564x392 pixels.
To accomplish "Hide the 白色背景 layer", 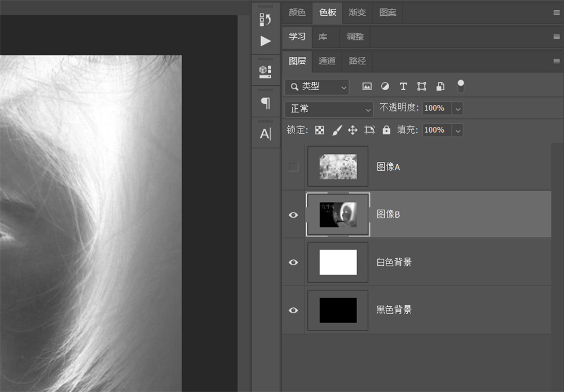I will pyautogui.click(x=293, y=262).
